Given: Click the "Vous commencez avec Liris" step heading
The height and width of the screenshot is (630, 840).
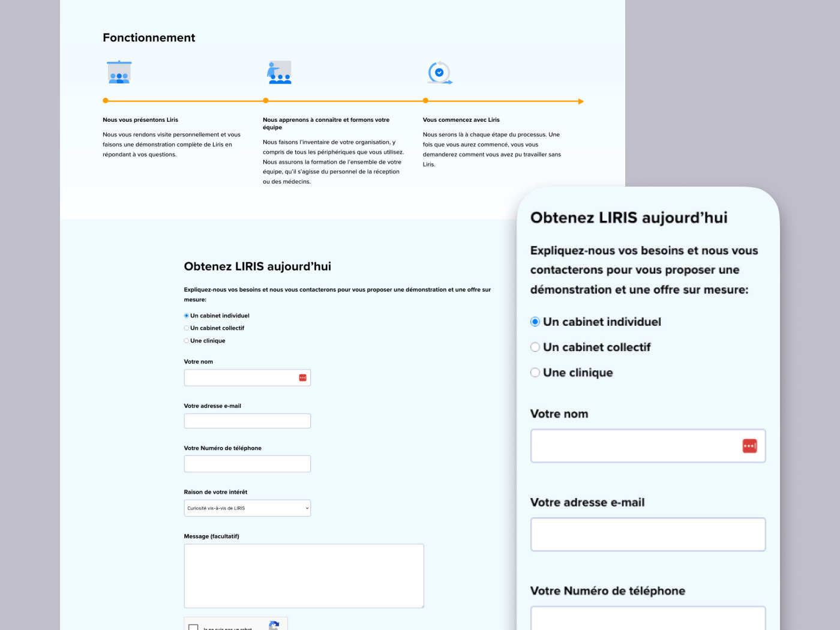Looking at the screenshot, I should pyautogui.click(x=461, y=120).
